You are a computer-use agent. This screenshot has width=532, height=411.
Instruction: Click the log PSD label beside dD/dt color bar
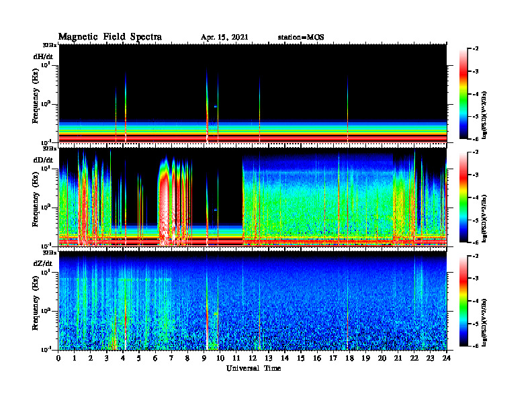484,219
